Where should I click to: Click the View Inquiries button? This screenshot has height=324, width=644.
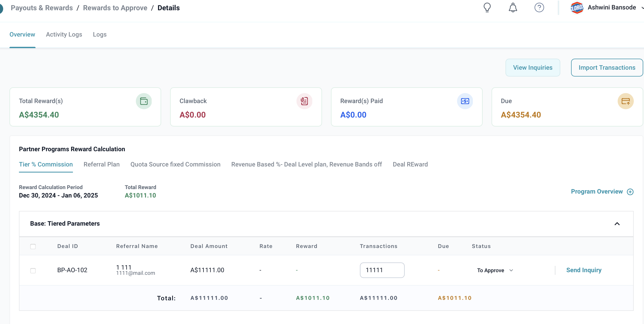(533, 68)
